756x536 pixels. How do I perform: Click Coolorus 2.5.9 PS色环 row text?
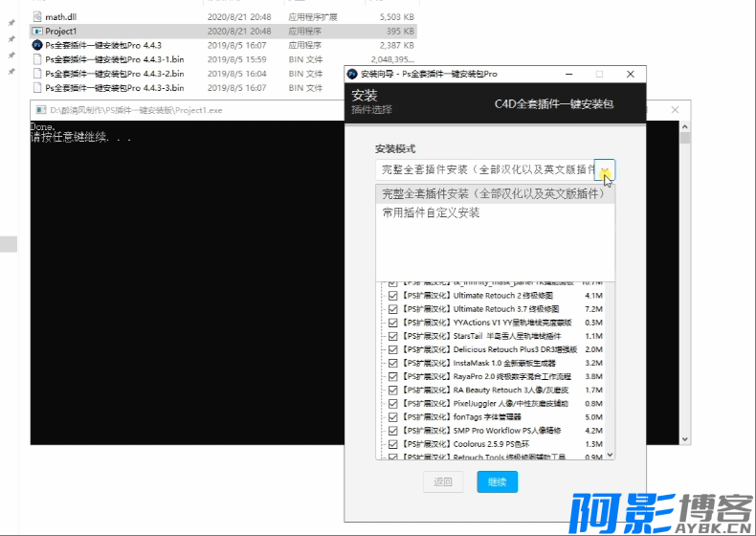coord(491,444)
